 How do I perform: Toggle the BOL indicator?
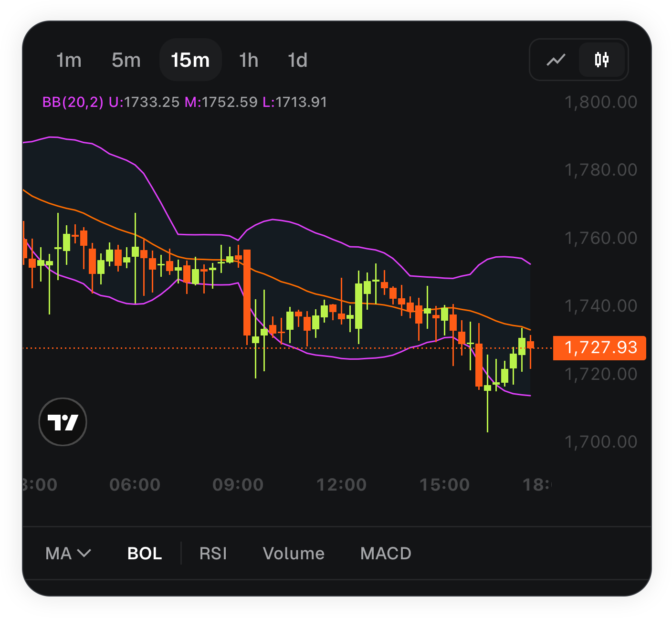click(145, 553)
